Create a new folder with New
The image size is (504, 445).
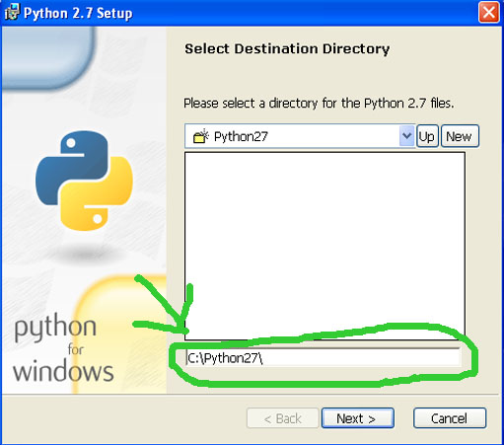[460, 136]
